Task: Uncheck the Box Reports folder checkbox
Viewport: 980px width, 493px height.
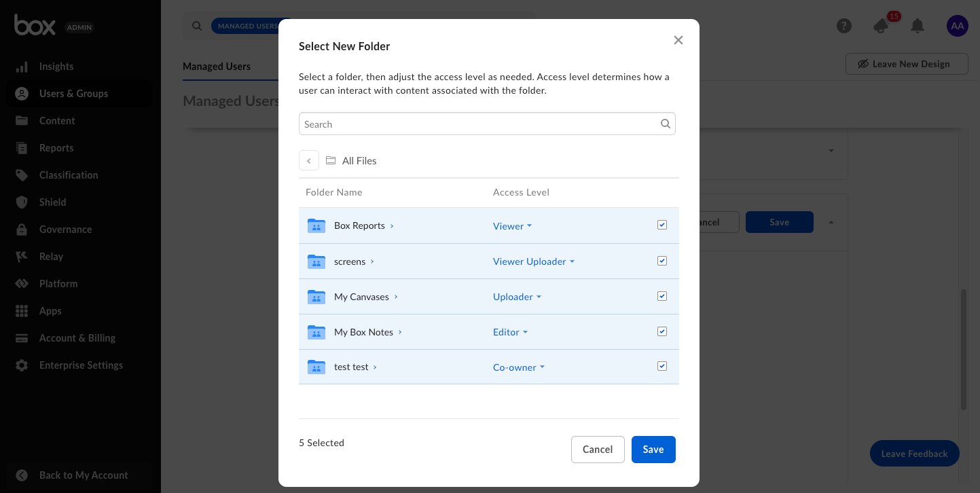Action: point(662,225)
